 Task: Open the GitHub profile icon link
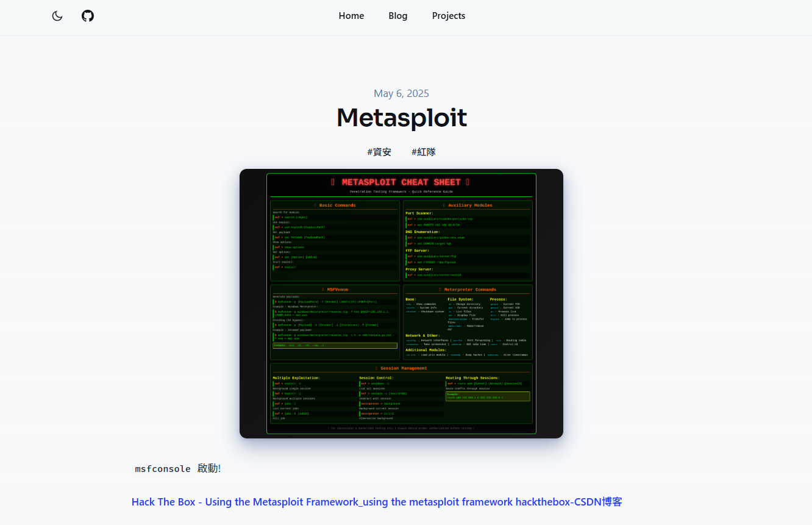click(x=88, y=16)
